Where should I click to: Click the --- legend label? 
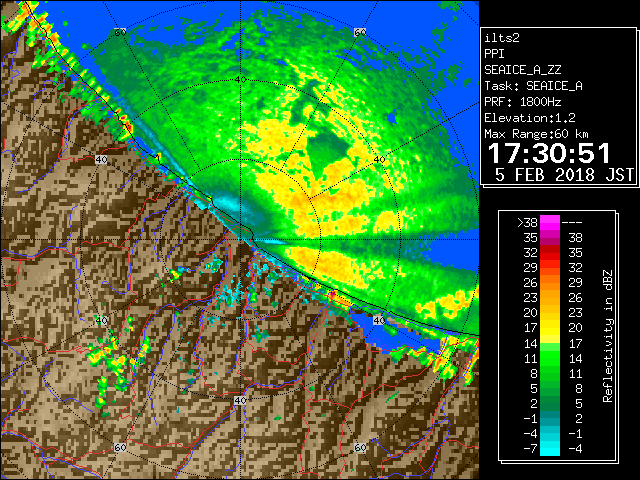572,223
